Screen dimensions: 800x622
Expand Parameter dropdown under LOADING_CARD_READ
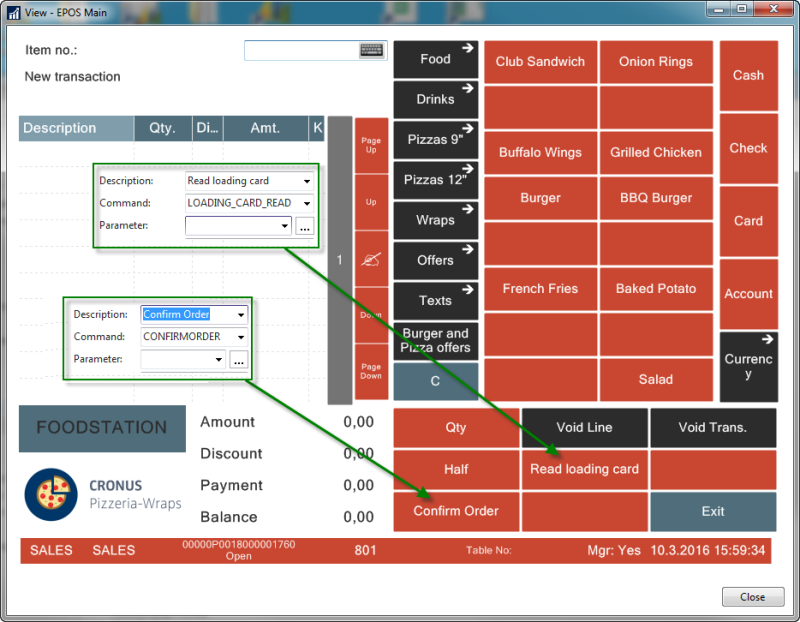tap(285, 226)
